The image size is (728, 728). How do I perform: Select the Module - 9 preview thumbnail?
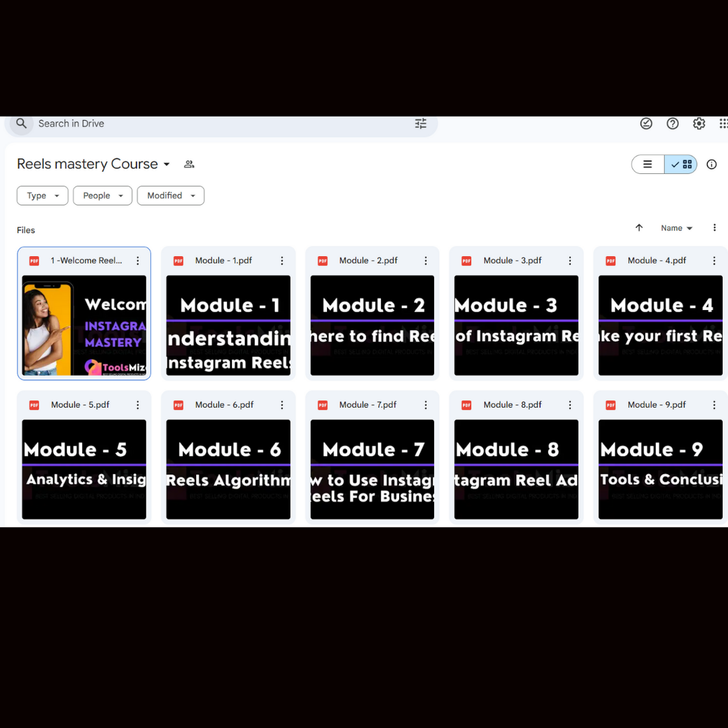(661, 469)
